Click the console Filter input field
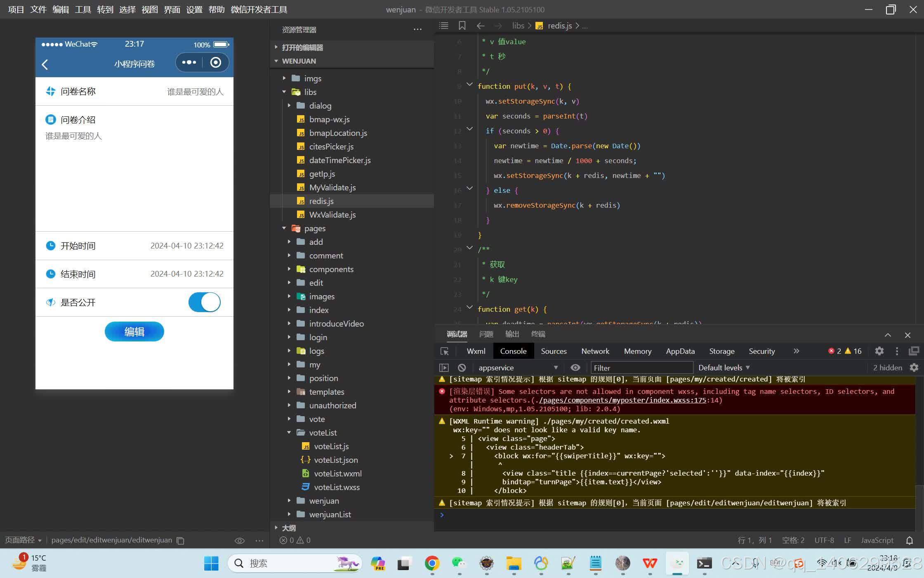This screenshot has height=578, width=924. [641, 367]
